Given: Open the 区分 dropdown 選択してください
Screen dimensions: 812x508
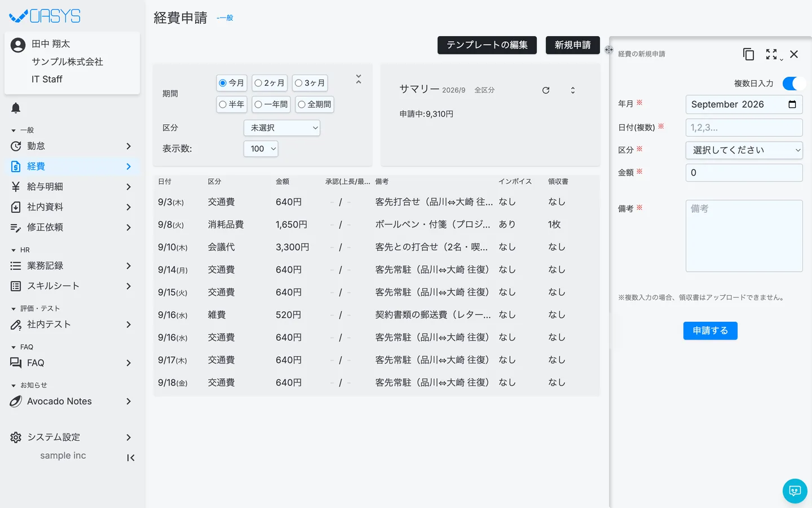Looking at the screenshot, I should 744,150.
